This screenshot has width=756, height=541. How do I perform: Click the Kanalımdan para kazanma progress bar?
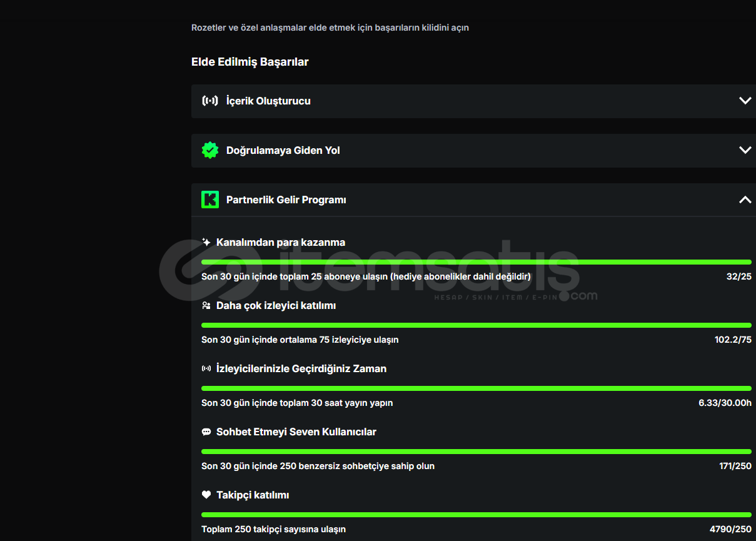point(476,262)
